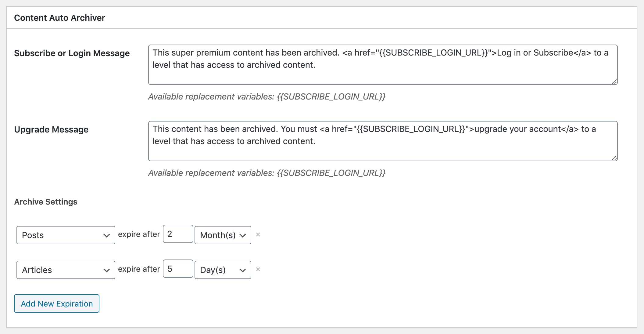
Task: Expand the Month(s) time unit dropdown
Action: pyautogui.click(x=223, y=235)
